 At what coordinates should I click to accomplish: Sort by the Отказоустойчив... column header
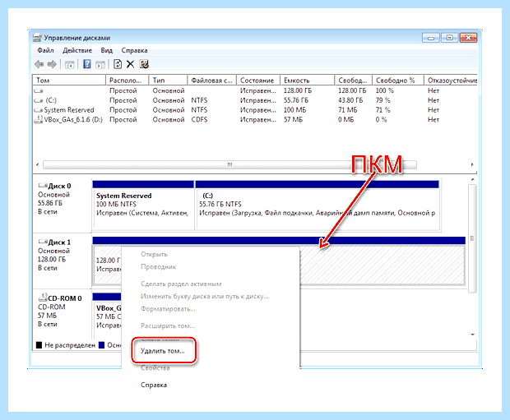(x=451, y=81)
